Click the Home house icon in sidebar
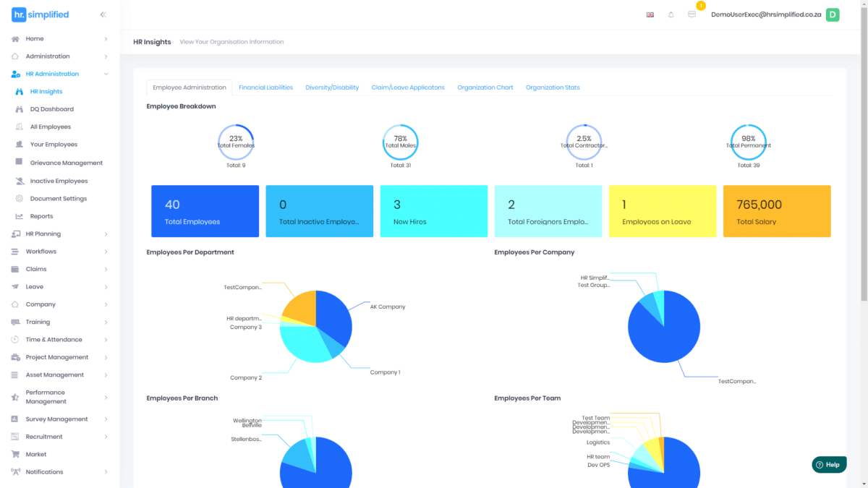 click(15, 39)
